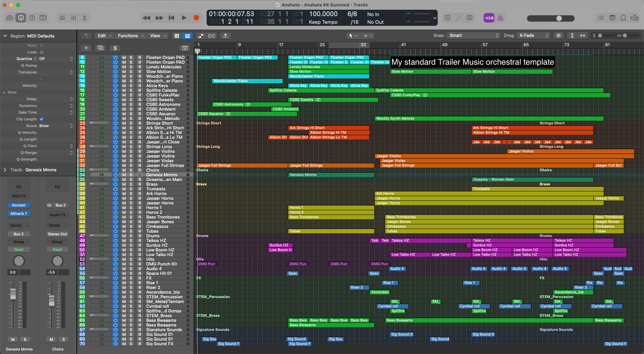This screenshot has width=644, height=354.
Task: Toggle the Loop checkbox in Region inspector
Action: pyautogui.click(x=41, y=52)
